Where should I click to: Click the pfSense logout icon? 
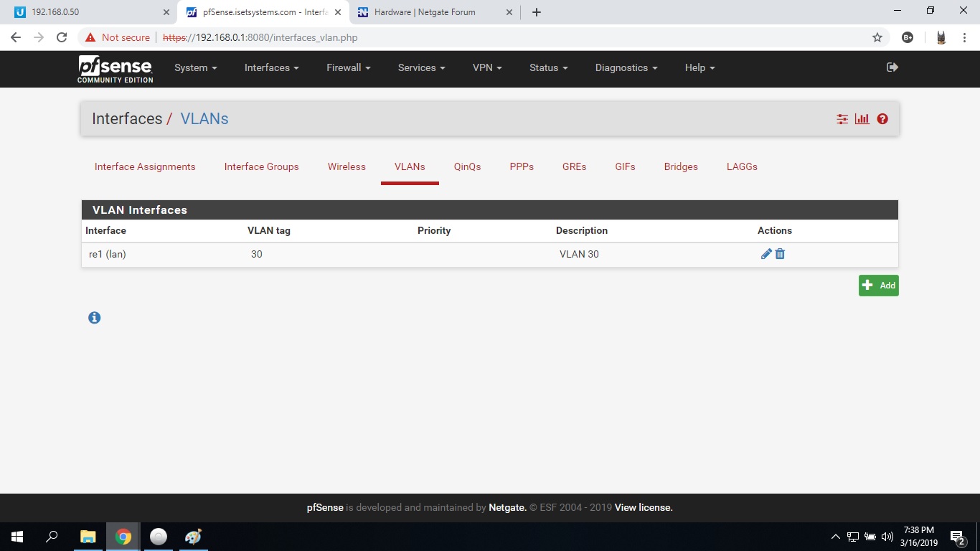(892, 67)
